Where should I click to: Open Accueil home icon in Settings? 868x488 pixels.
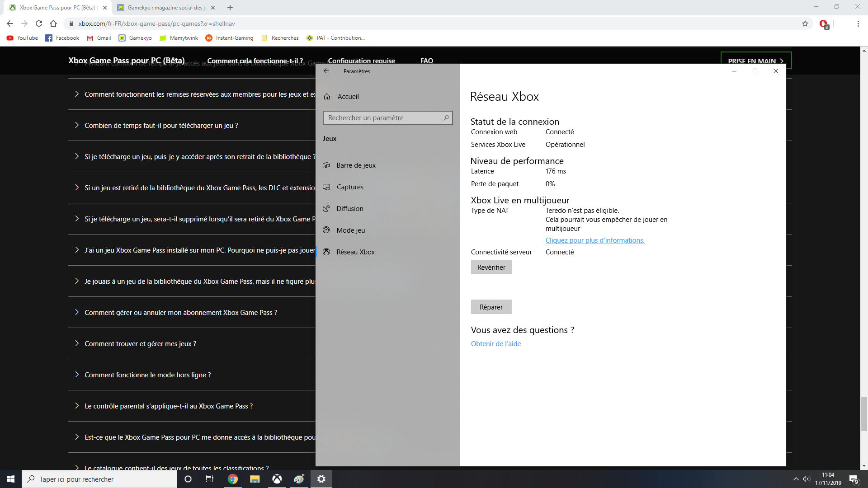coord(327,97)
